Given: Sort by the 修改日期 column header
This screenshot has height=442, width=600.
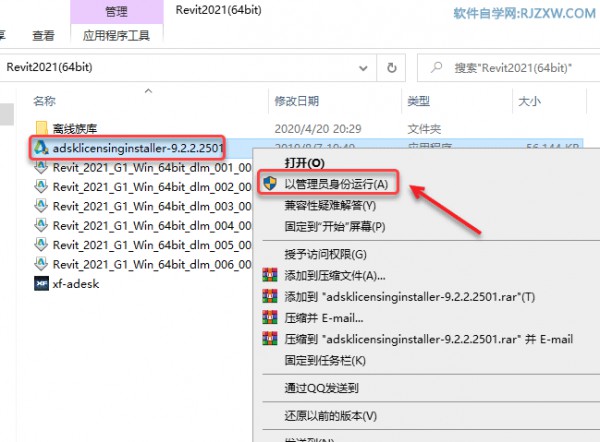Looking at the screenshot, I should (x=297, y=101).
